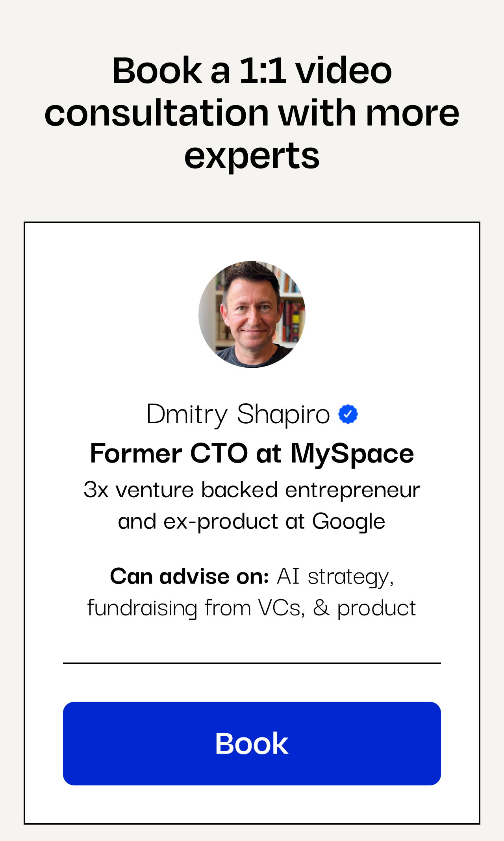Screen dimensions: 504x841
Task: Click the word 'Shapiro' next to the badge
Action: click(283, 415)
